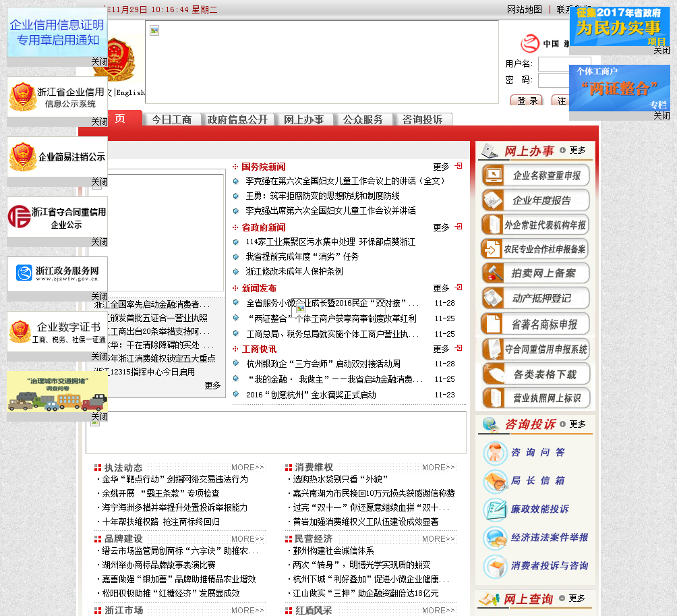Viewport: 677px width, 616px height.
Task: Open 治理城市交通拥堵 survey banner
Action: point(57,391)
